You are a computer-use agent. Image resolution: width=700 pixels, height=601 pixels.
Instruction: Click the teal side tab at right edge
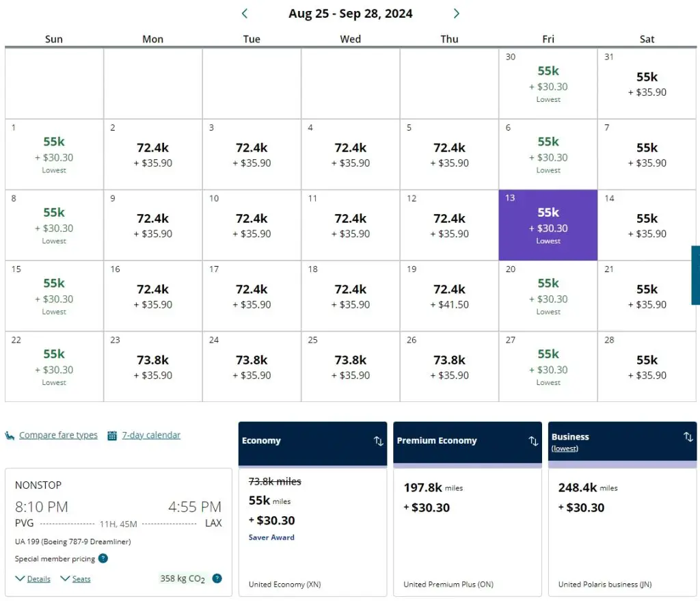(695, 275)
